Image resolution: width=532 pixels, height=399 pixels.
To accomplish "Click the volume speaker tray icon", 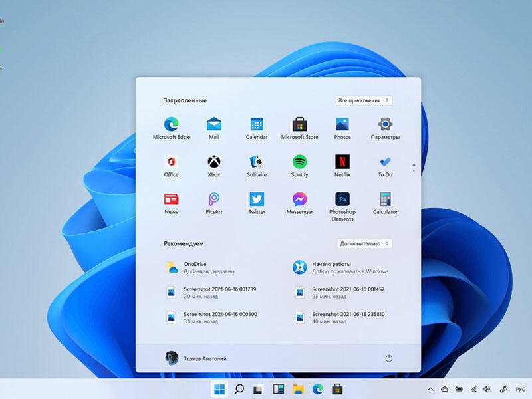I will [487, 389].
